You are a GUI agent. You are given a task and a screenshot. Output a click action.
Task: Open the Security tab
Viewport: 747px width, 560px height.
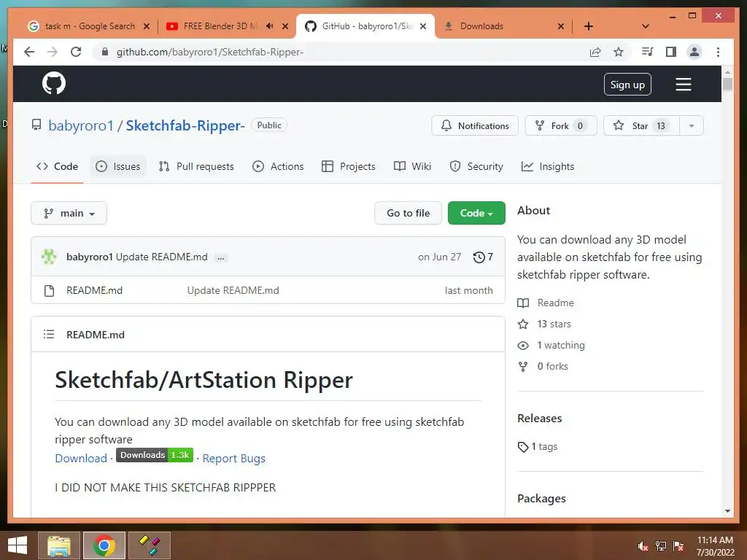click(x=476, y=166)
